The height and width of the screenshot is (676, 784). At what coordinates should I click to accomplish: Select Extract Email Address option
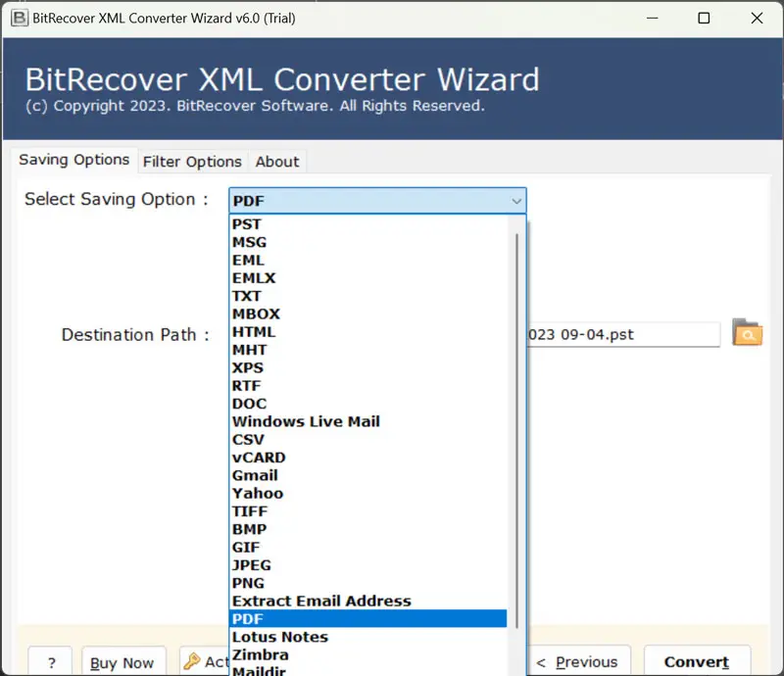coord(368,601)
